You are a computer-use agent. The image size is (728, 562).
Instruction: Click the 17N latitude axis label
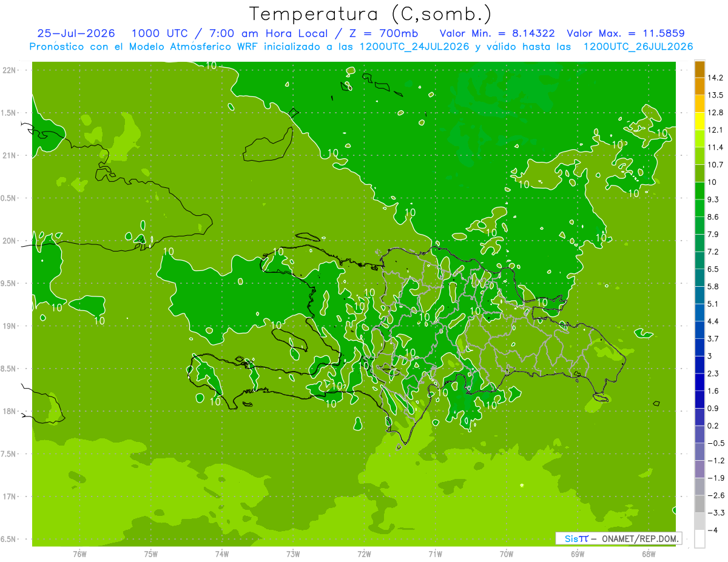click(x=8, y=497)
